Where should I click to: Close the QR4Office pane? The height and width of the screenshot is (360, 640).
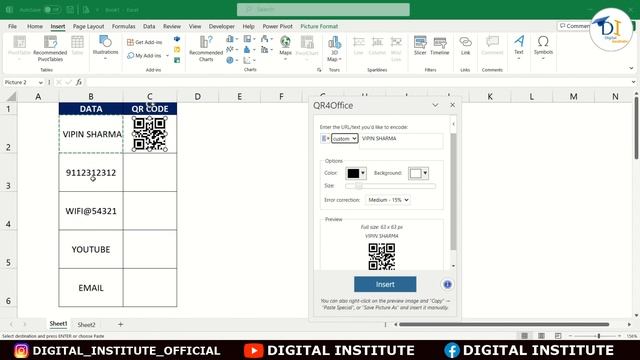(453, 105)
